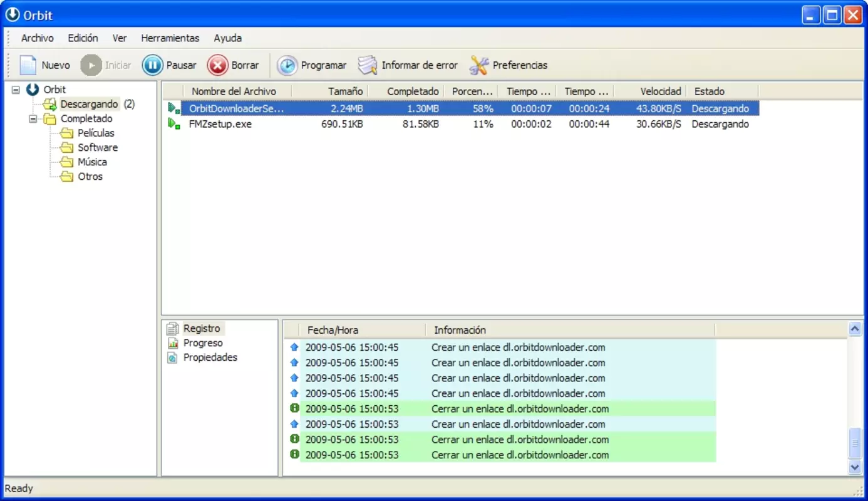Click the red Borrar delete icon
Viewport: 868px width, 501px height.
218,65
